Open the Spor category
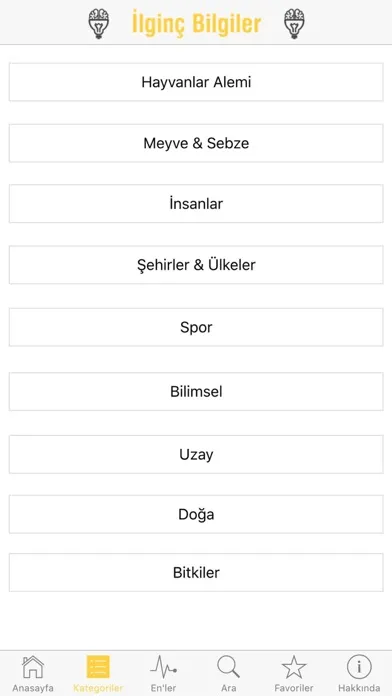Image resolution: width=392 pixels, height=696 pixels. click(x=196, y=327)
